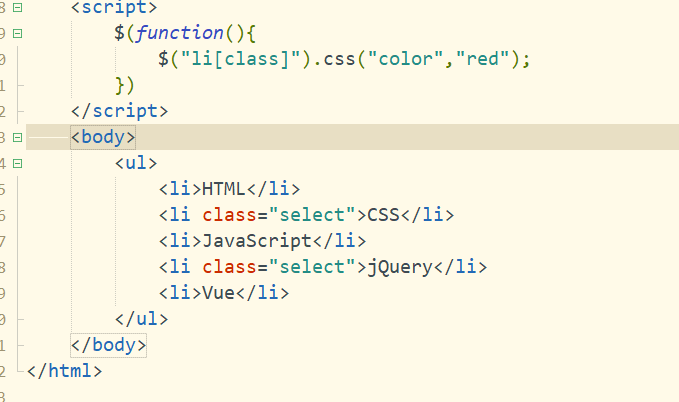Collapse the ul tag fold marker

coord(17,163)
